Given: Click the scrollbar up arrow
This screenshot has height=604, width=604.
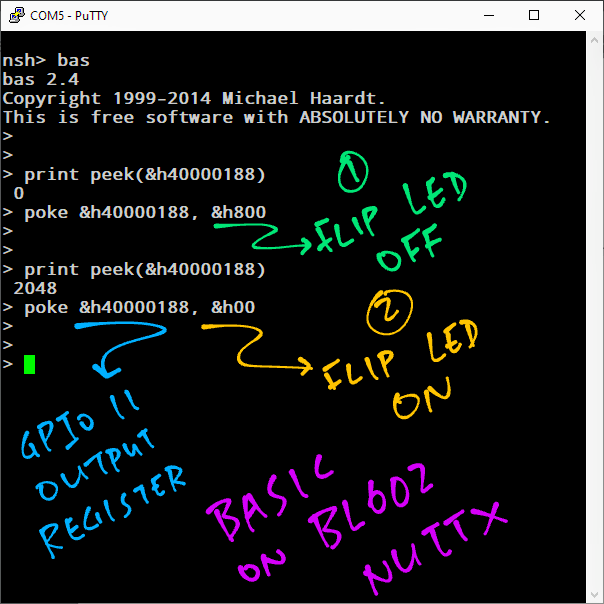Looking at the screenshot, I should pyautogui.click(x=594, y=41).
